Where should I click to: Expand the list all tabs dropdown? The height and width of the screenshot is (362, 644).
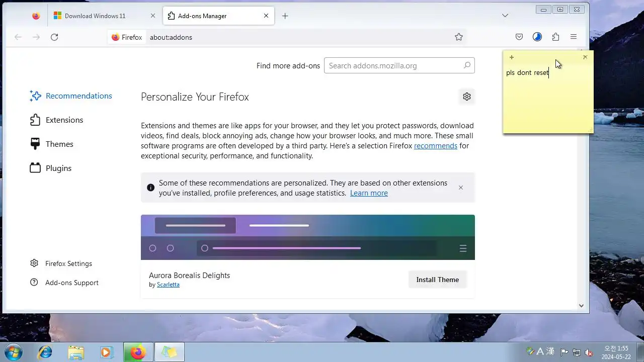505,16
